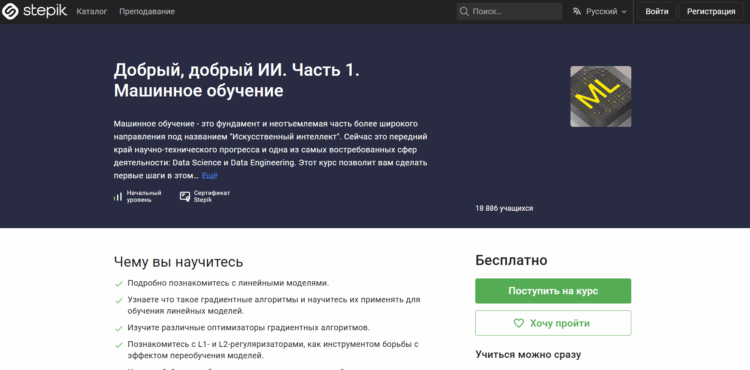Click checkmark beside градиентные алгоритмы item
Image resolution: width=750 pixels, height=370 pixels.
(x=119, y=301)
